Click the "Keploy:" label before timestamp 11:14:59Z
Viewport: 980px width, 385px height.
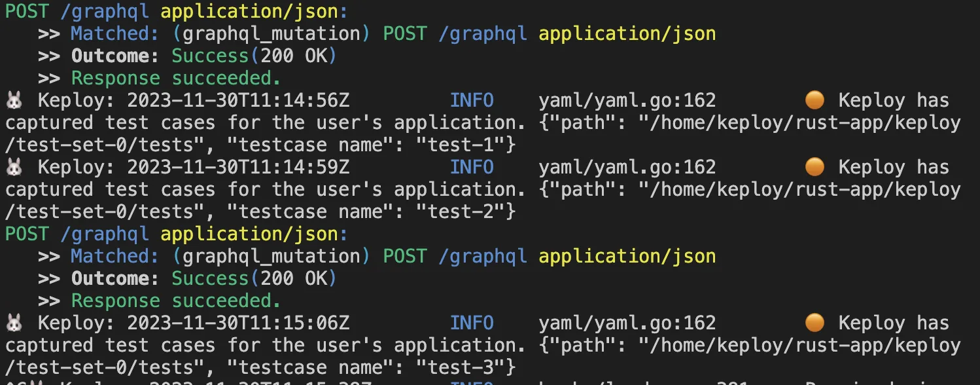[x=77, y=168]
